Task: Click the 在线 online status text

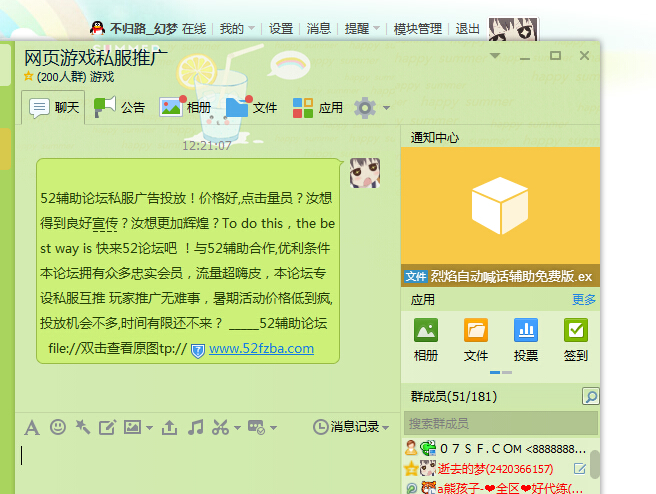Action: tap(194, 28)
